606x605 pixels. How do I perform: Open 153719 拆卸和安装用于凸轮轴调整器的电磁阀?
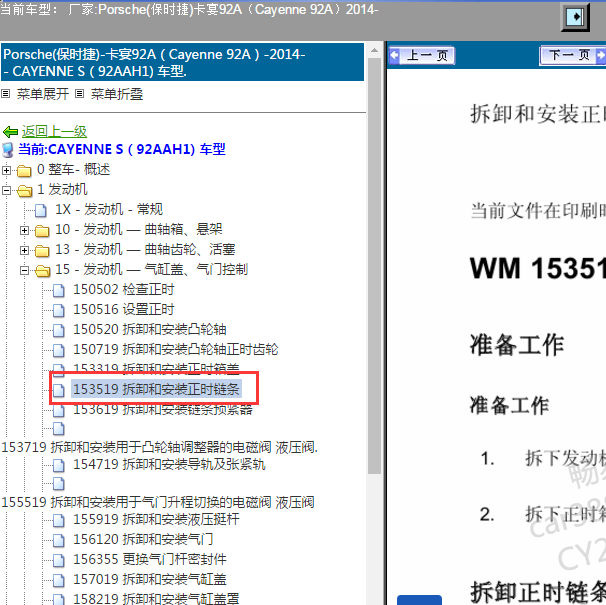click(159, 448)
